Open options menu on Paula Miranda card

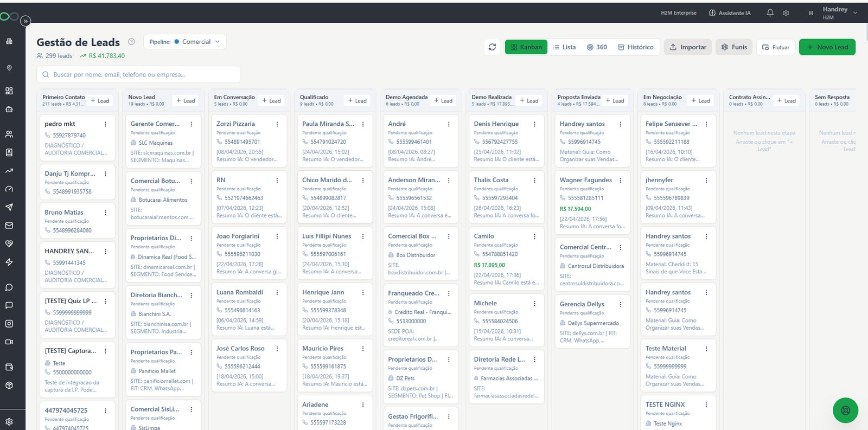(363, 124)
